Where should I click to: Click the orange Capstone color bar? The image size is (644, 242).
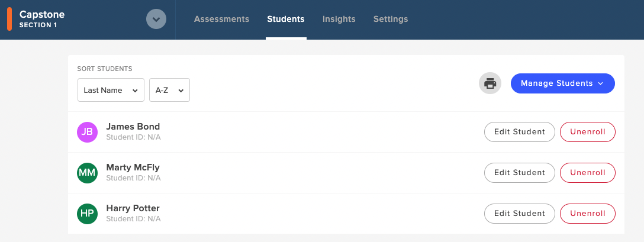tap(9, 20)
